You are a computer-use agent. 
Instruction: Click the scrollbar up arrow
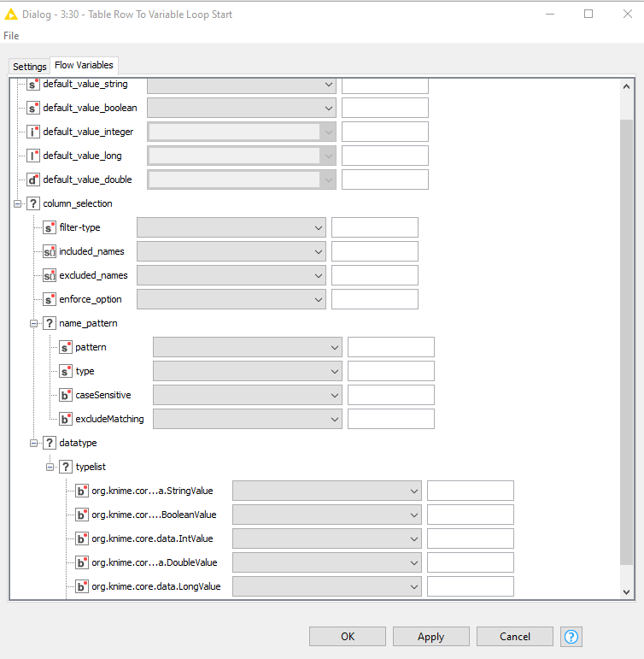click(x=626, y=86)
